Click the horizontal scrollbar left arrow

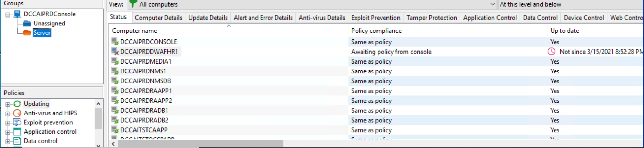pyautogui.click(x=113, y=144)
